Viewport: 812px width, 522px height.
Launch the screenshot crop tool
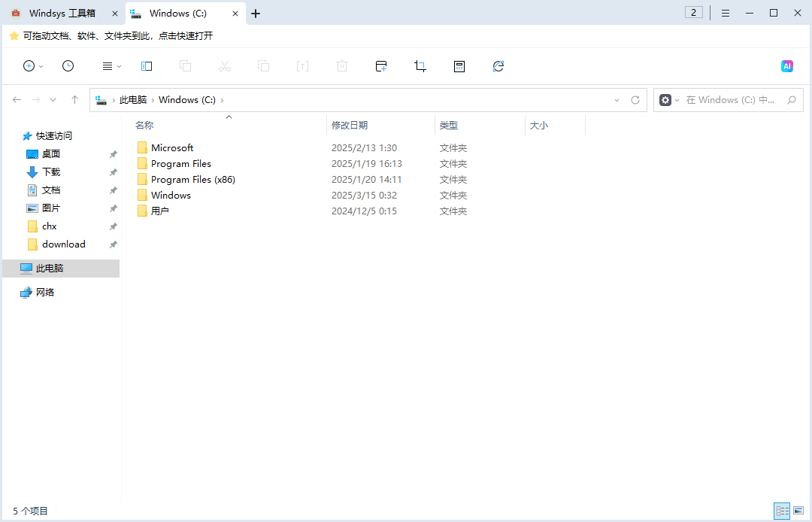(420, 66)
